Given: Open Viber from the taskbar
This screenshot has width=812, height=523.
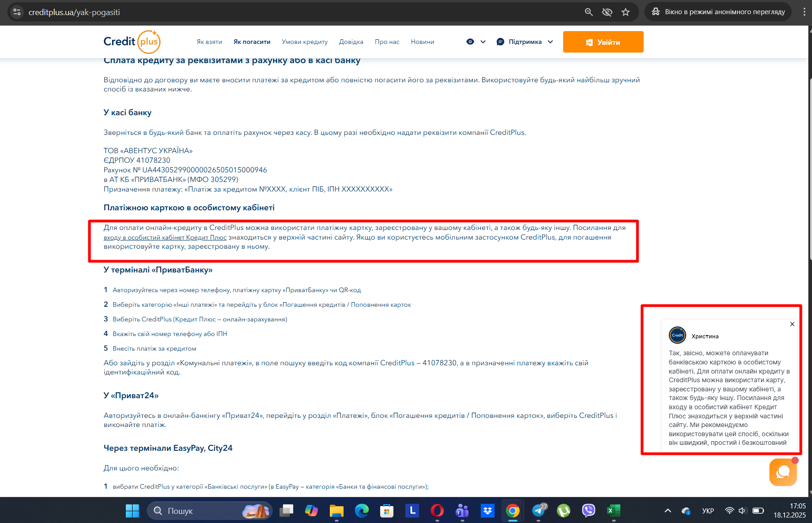Looking at the screenshot, I should point(589,511).
